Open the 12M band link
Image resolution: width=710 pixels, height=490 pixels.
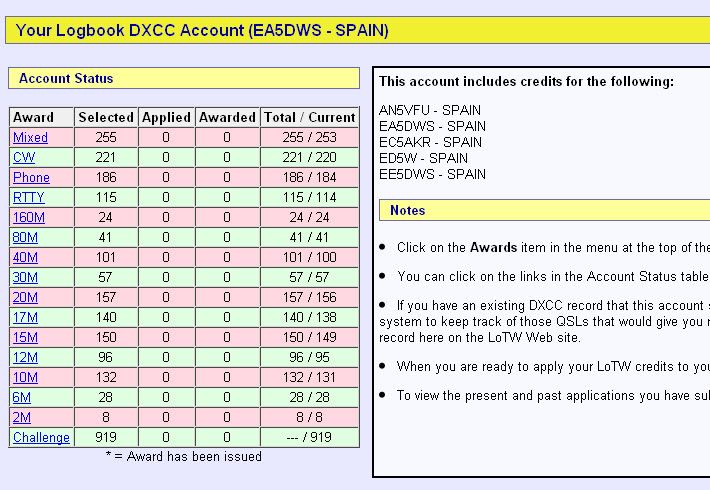pyautogui.click(x=25, y=357)
